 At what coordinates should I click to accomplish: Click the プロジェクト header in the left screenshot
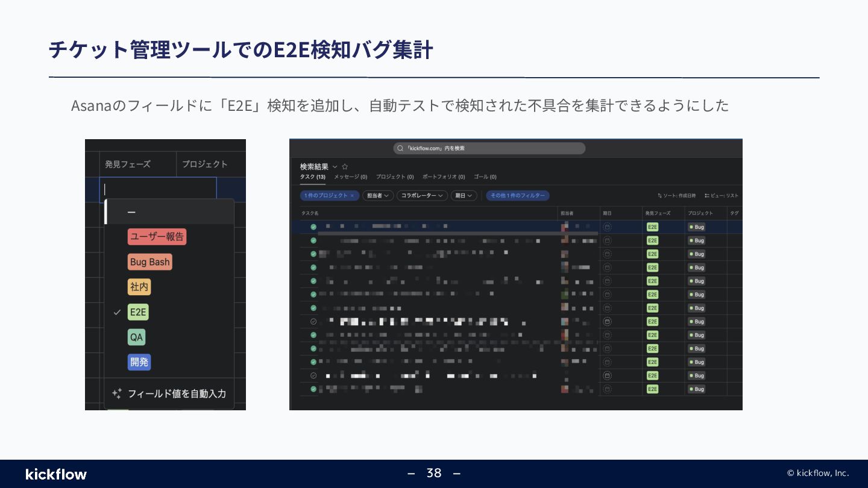pyautogui.click(x=205, y=164)
